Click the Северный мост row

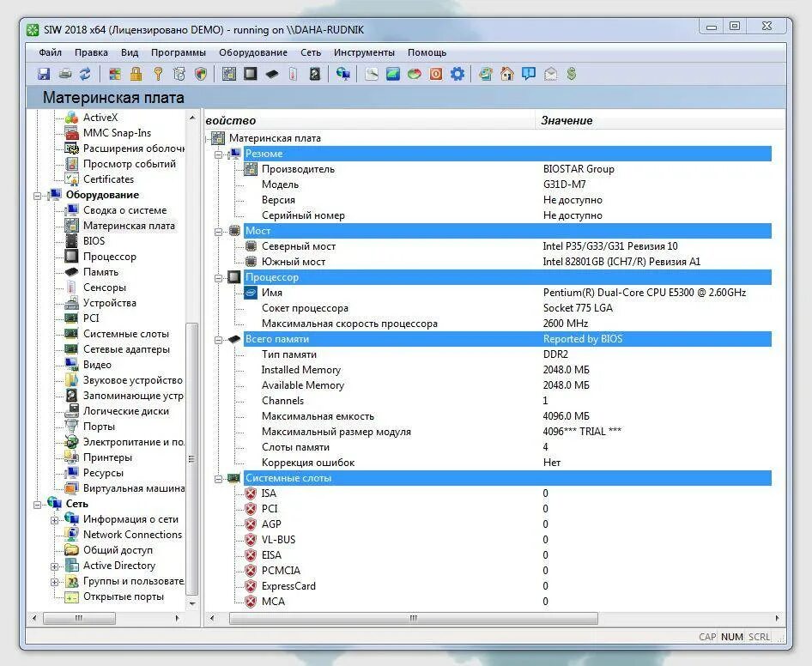(507, 246)
